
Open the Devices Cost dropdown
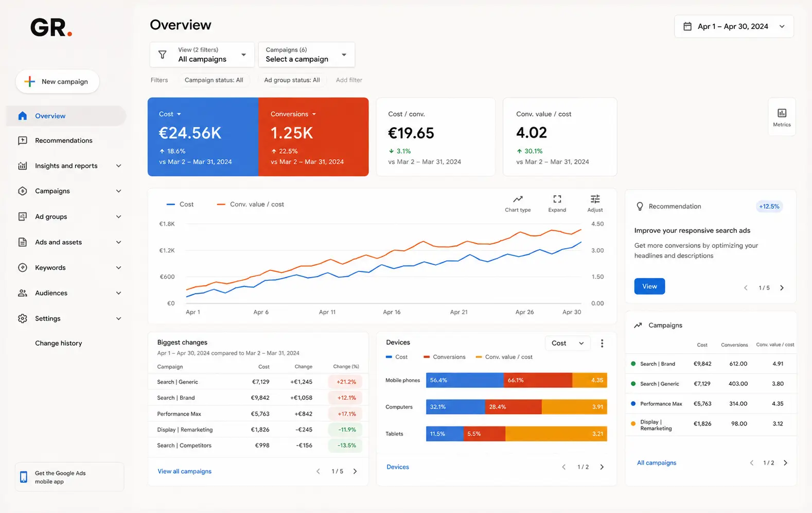[568, 344]
